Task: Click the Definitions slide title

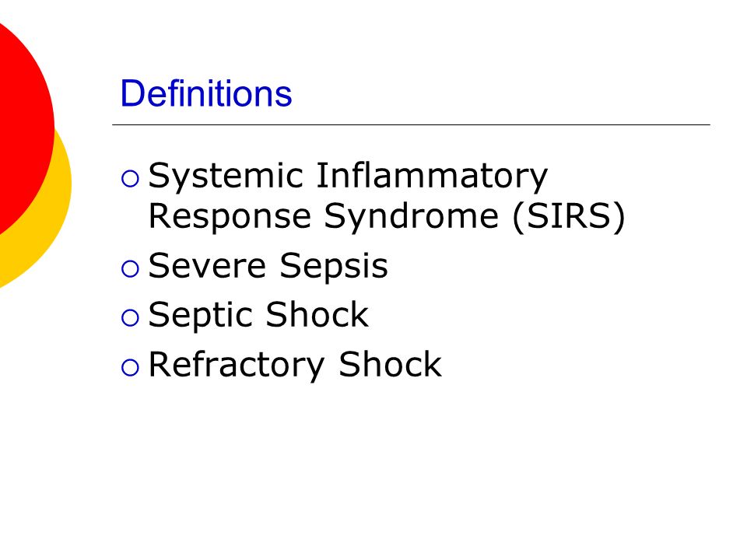Action: tap(205, 93)
